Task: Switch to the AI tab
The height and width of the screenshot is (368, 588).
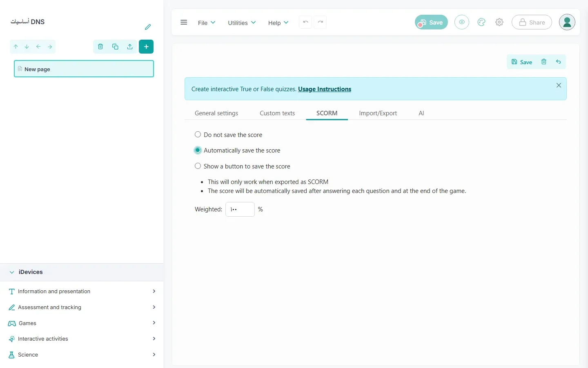Action: (x=421, y=113)
